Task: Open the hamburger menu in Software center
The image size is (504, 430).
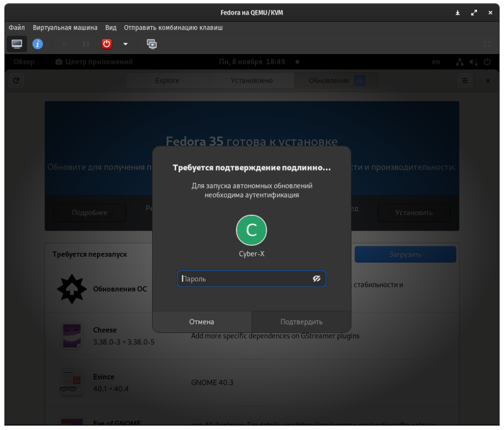Action: point(465,81)
